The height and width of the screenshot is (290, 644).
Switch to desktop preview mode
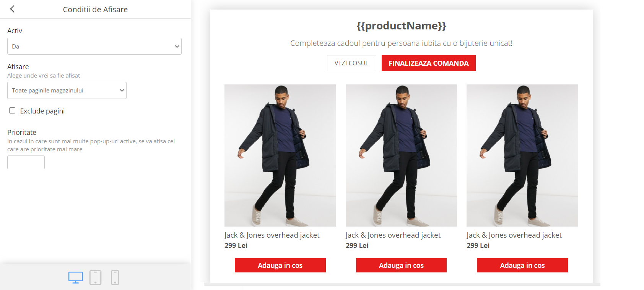(x=75, y=277)
